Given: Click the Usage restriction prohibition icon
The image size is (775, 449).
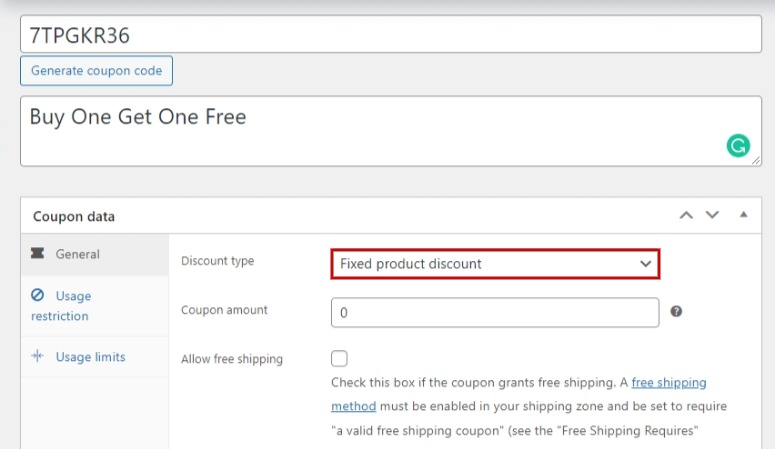Looking at the screenshot, I should 38,295.
